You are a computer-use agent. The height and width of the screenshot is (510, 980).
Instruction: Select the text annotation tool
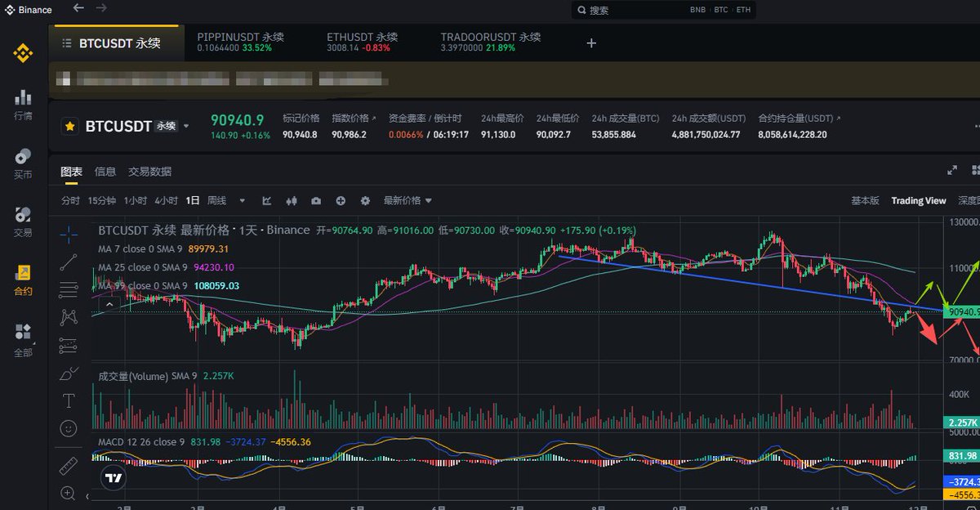69,400
